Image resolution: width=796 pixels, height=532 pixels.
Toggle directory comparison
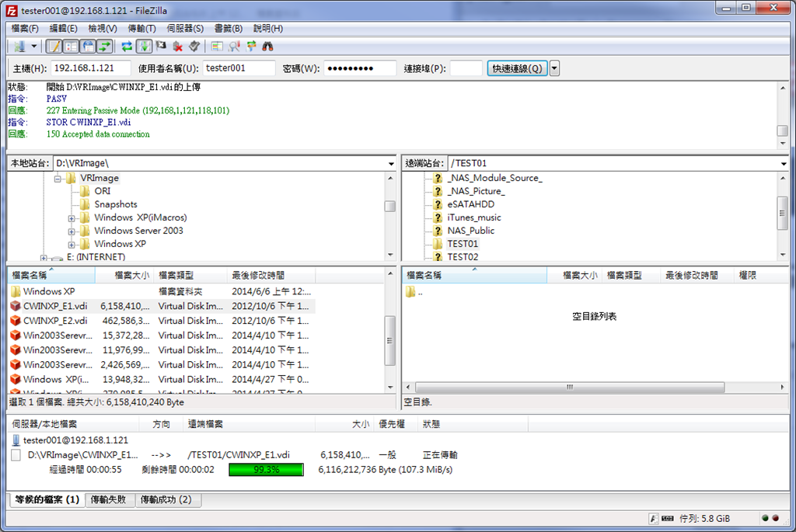(234, 47)
